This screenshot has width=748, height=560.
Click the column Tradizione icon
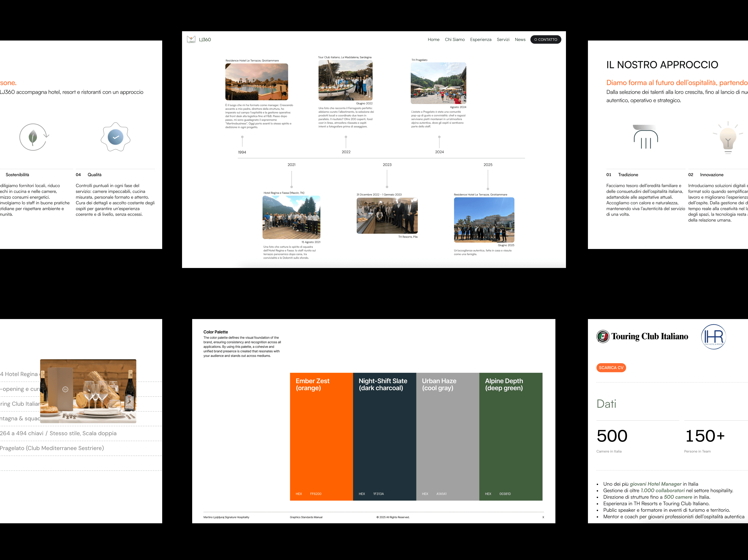[645, 137]
